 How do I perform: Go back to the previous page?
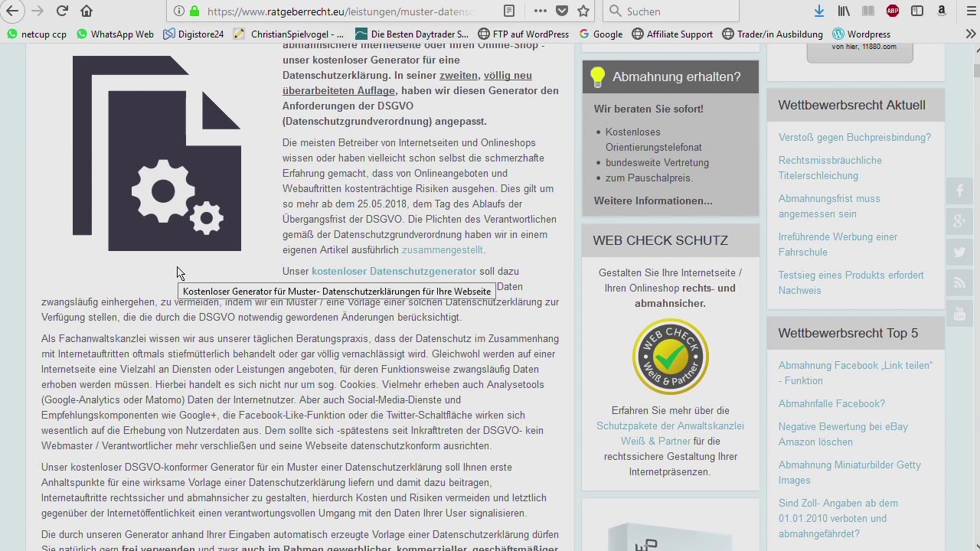pyautogui.click(x=12, y=11)
